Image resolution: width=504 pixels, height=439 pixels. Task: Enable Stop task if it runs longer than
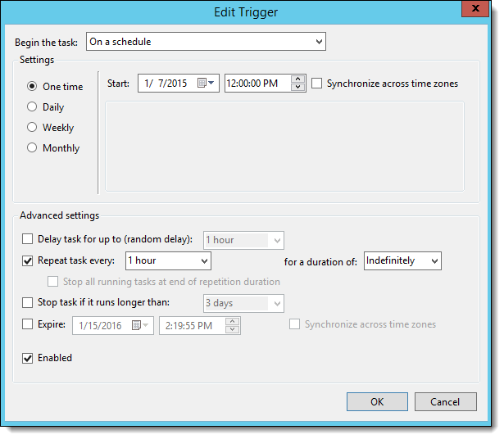pos(29,303)
